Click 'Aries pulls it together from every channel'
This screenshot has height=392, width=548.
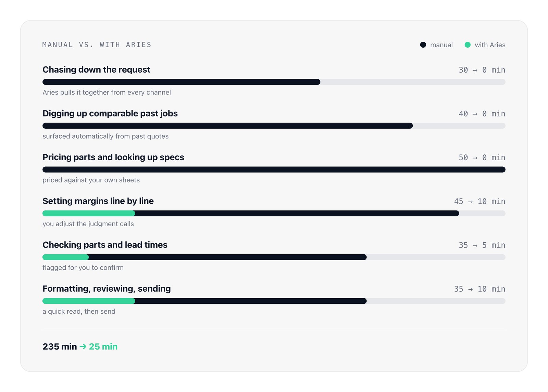tap(107, 92)
